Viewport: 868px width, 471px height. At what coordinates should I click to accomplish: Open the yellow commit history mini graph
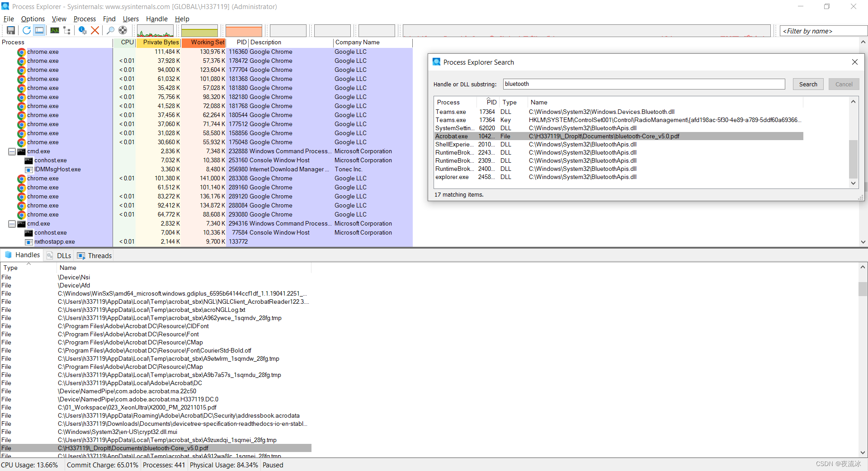click(199, 31)
